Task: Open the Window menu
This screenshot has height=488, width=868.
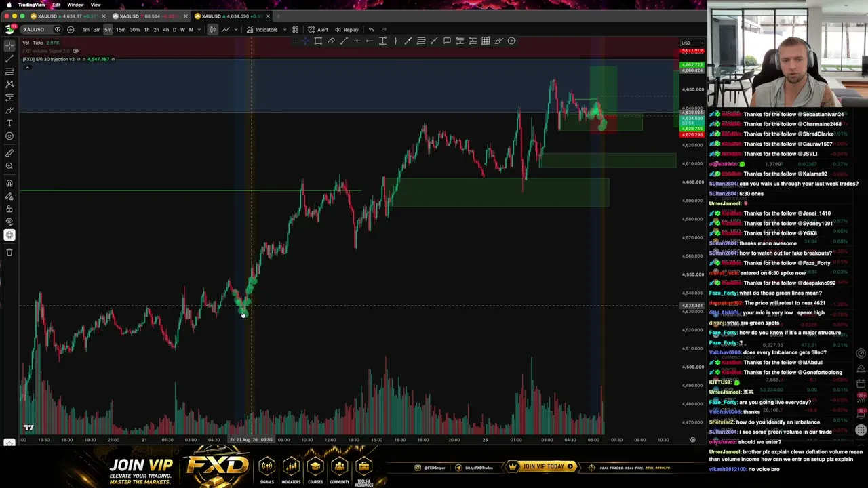Action: pyautogui.click(x=75, y=5)
